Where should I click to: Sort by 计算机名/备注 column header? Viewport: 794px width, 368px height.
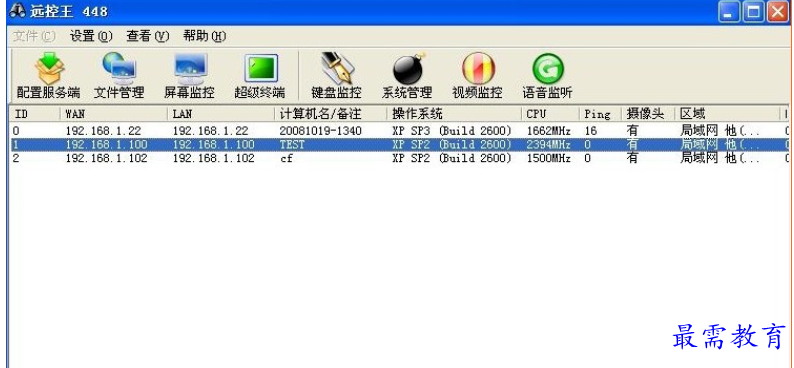tap(331, 114)
